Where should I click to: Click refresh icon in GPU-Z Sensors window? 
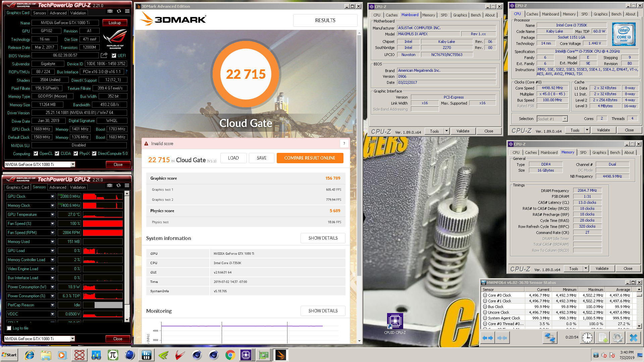[118, 186]
